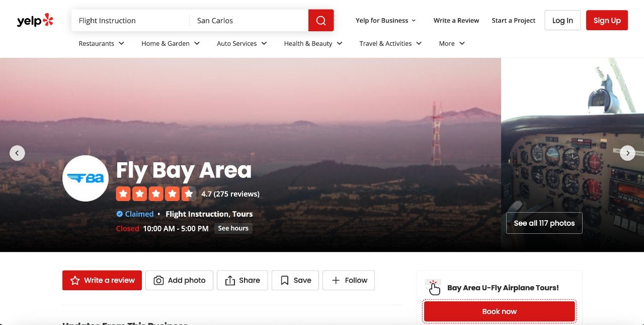
Task: Click the star rating graphic
Action: pos(156,194)
